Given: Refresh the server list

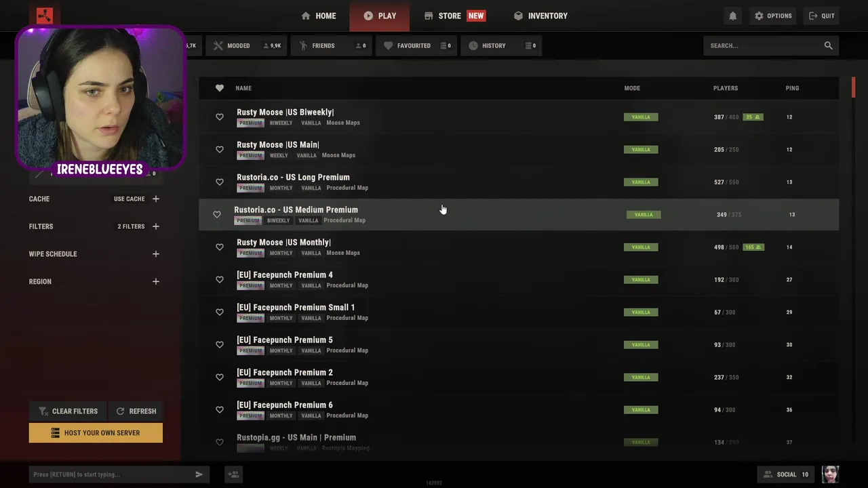Looking at the screenshot, I should point(136,411).
